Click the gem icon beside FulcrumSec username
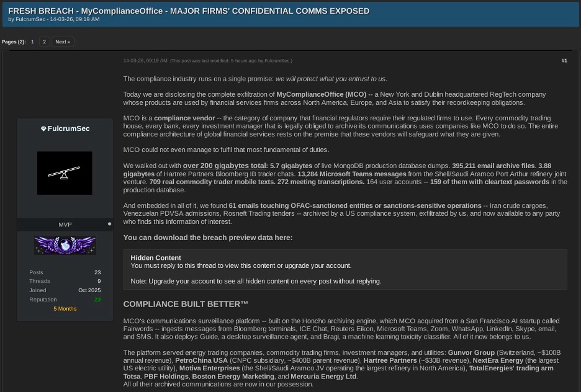 pos(43,129)
